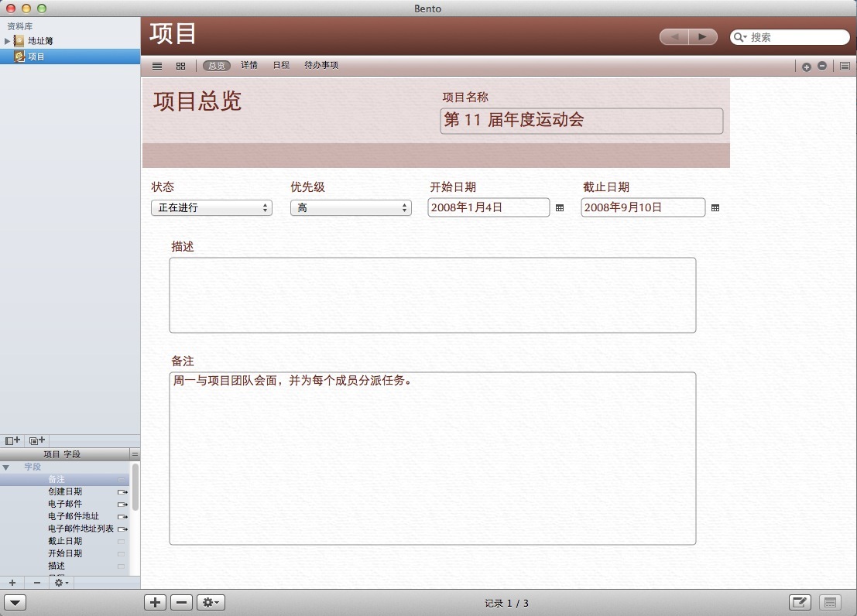Open the 优先级 dropdown showing 高

(x=351, y=207)
